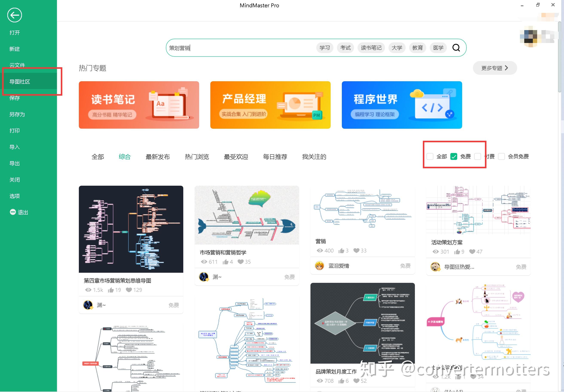
Task: Select the 热门浏览 tab
Action: pyautogui.click(x=197, y=157)
